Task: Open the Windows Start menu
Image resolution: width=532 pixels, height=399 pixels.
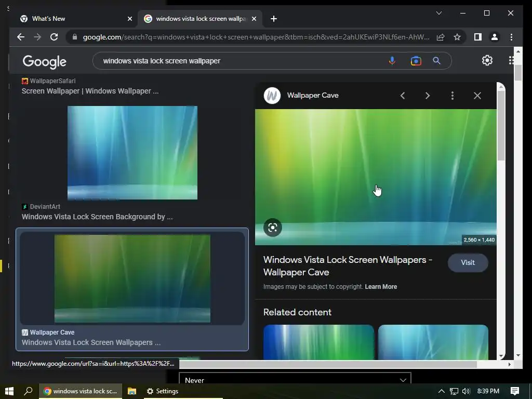Action: [9, 391]
